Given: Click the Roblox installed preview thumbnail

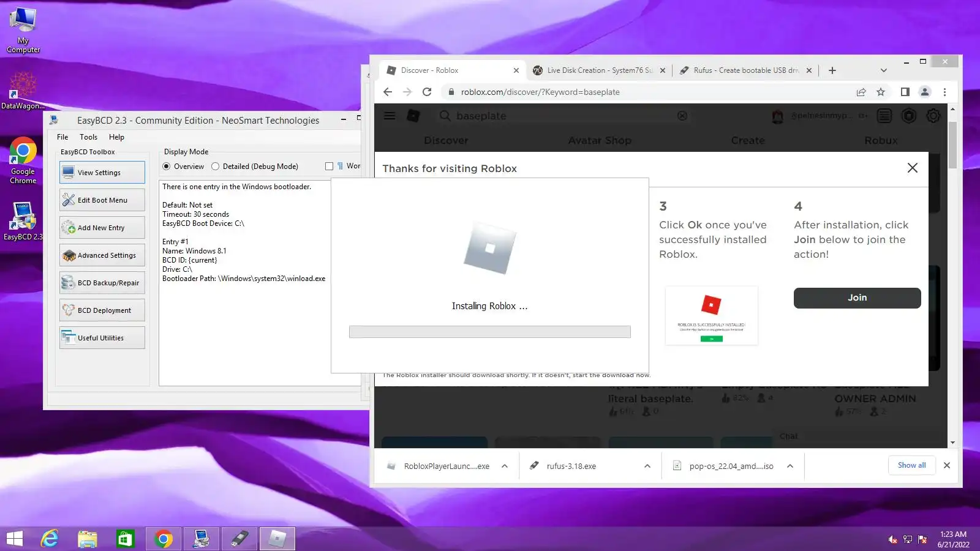Looking at the screenshot, I should point(712,315).
